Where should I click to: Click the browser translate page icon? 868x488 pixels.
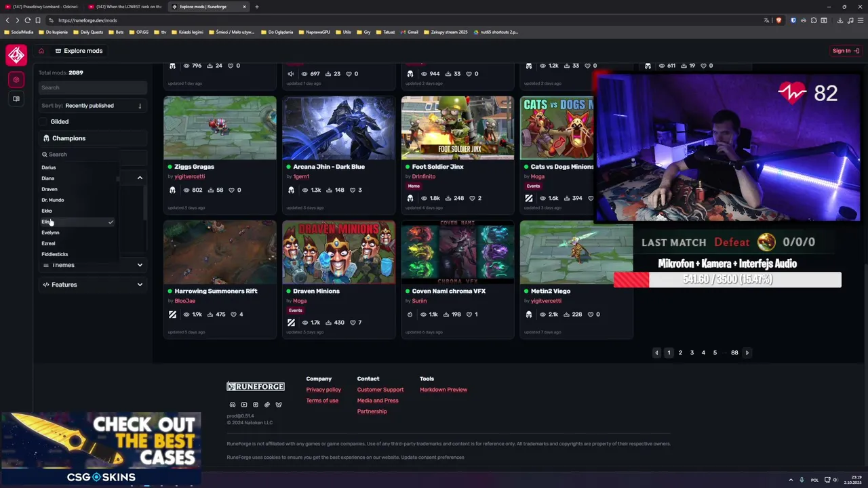(x=767, y=20)
